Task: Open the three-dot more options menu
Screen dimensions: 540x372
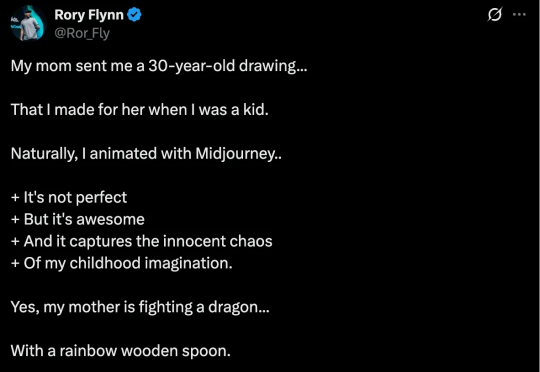Action: 519,14
